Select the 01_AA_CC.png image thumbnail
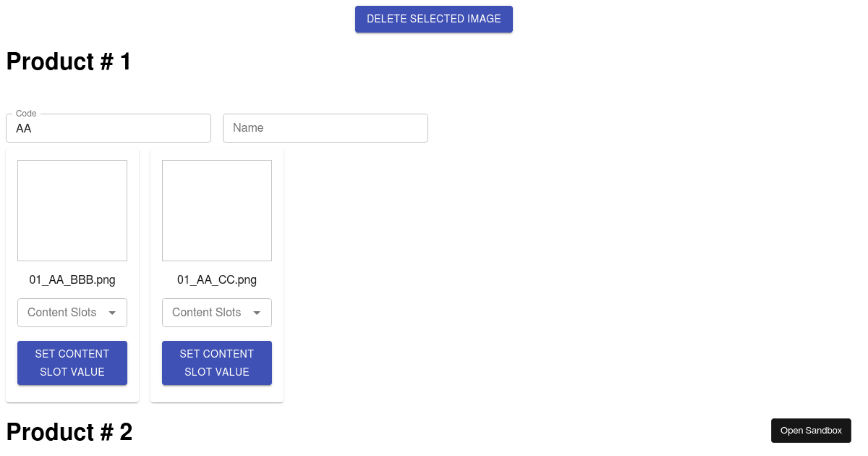The image size is (868, 456). pyautogui.click(x=217, y=211)
